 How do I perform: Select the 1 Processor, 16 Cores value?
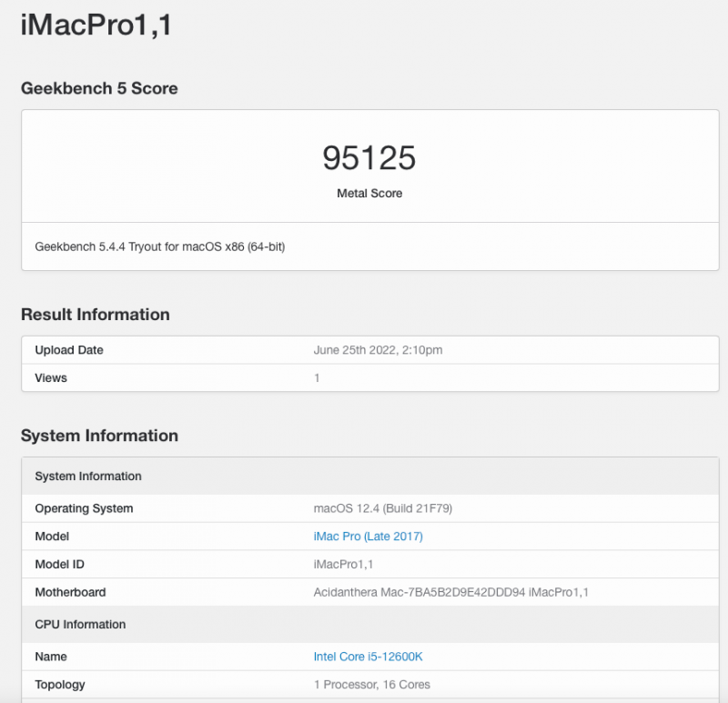pos(372,685)
